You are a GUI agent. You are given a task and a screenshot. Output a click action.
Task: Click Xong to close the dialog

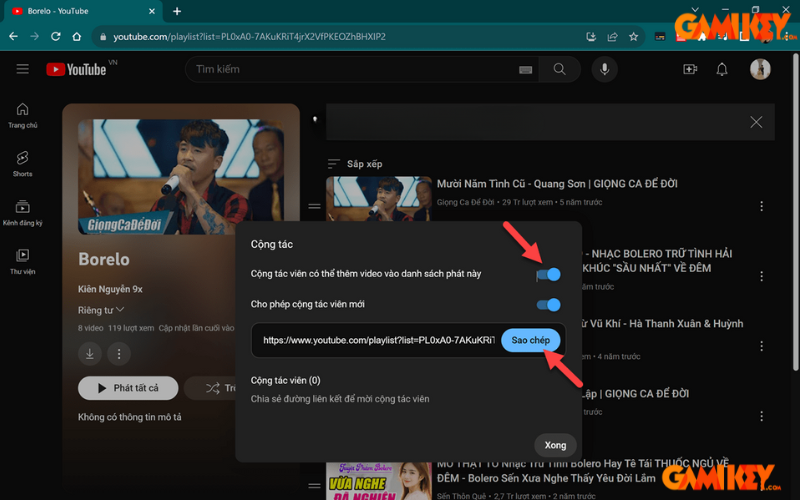(555, 445)
